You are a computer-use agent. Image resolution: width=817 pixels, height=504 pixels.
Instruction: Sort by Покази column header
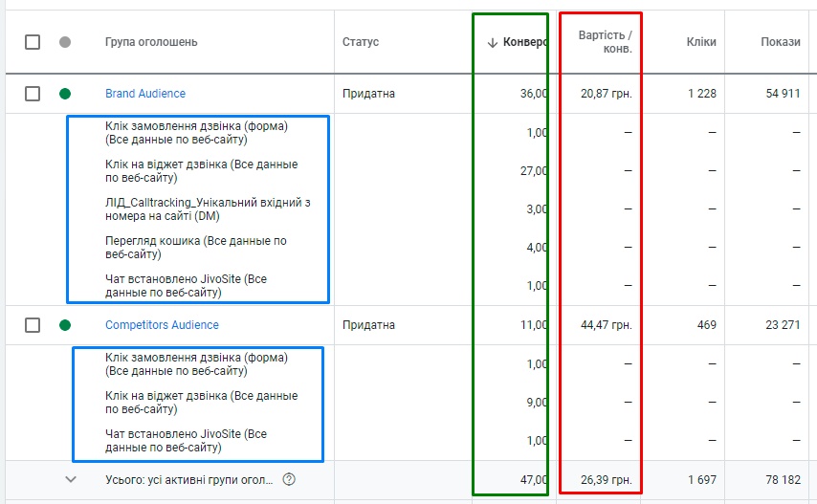click(x=781, y=42)
